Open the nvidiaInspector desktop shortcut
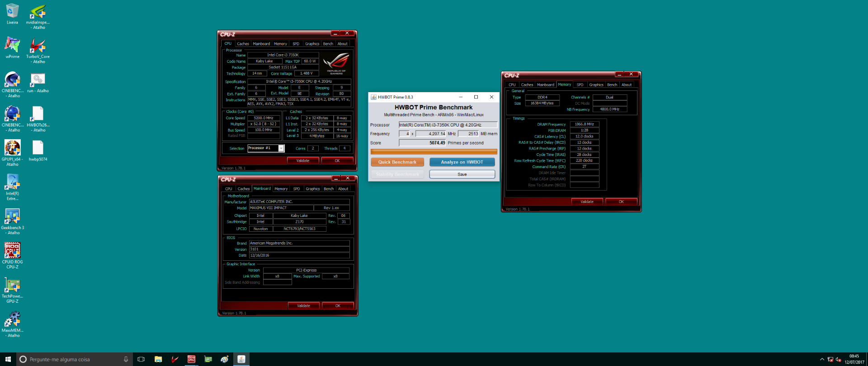 (x=38, y=17)
